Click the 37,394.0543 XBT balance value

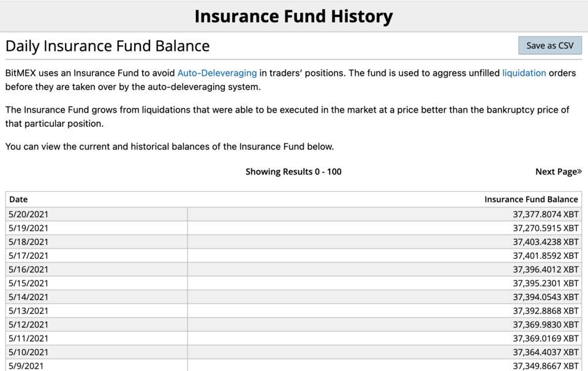pos(545,297)
